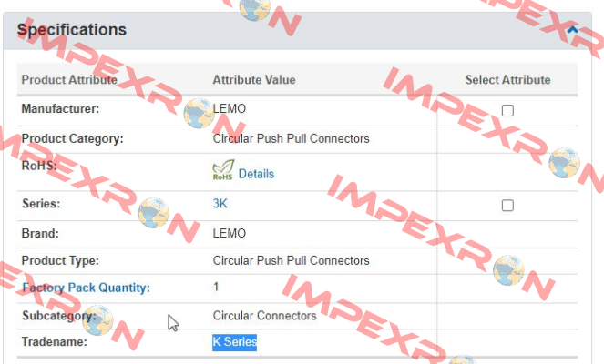Click the highlighted K Series tradename

click(x=235, y=341)
